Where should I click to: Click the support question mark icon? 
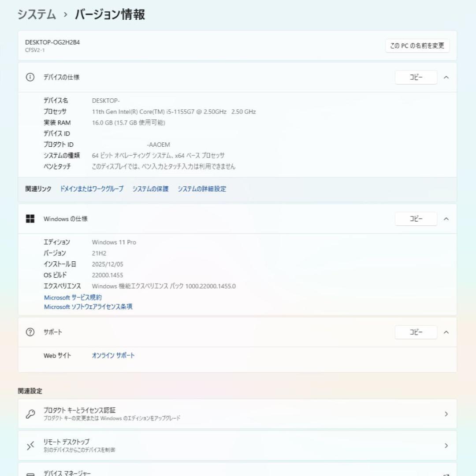point(30,332)
